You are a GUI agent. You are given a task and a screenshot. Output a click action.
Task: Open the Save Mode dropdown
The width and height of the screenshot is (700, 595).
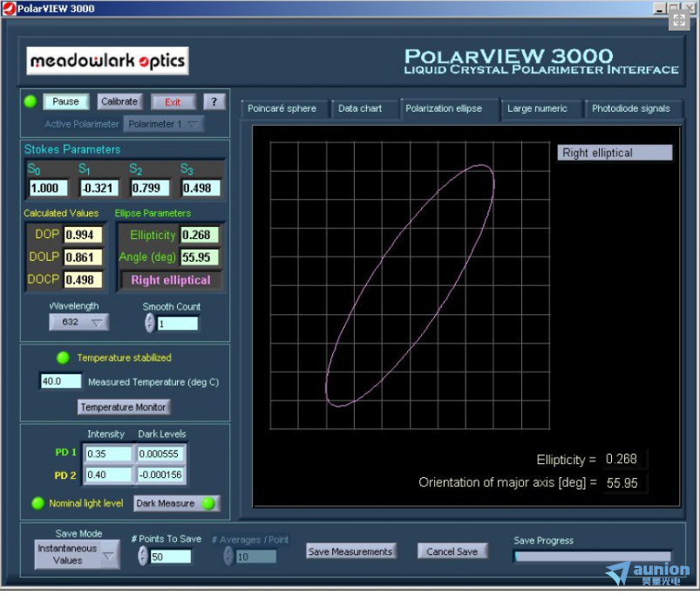coord(78,556)
